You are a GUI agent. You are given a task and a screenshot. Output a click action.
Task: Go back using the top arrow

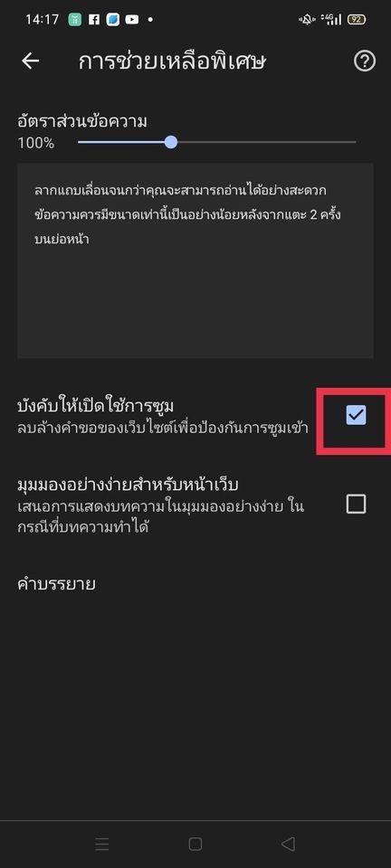31,61
